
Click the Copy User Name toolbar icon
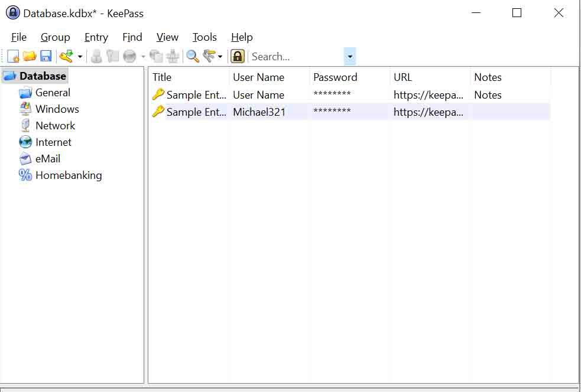[x=96, y=57]
